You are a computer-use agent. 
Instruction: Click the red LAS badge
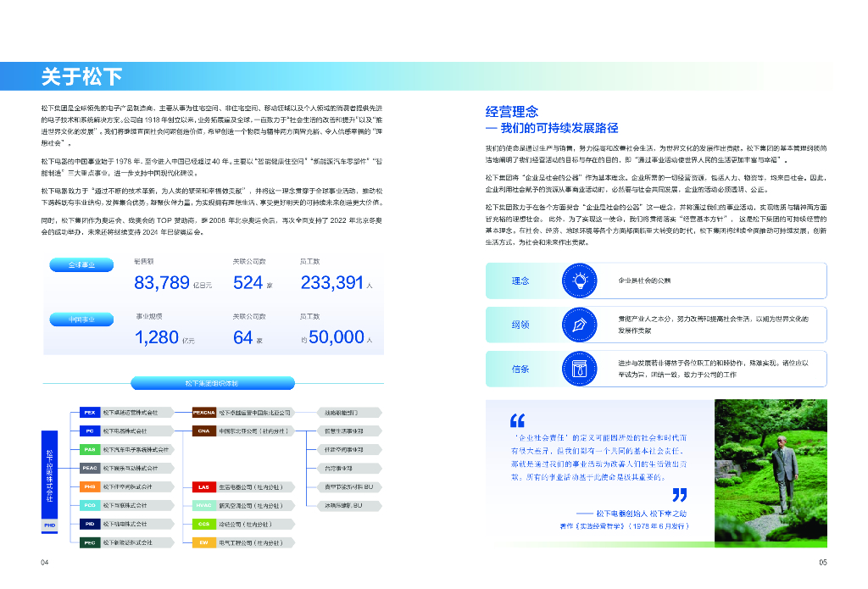pyautogui.click(x=203, y=487)
